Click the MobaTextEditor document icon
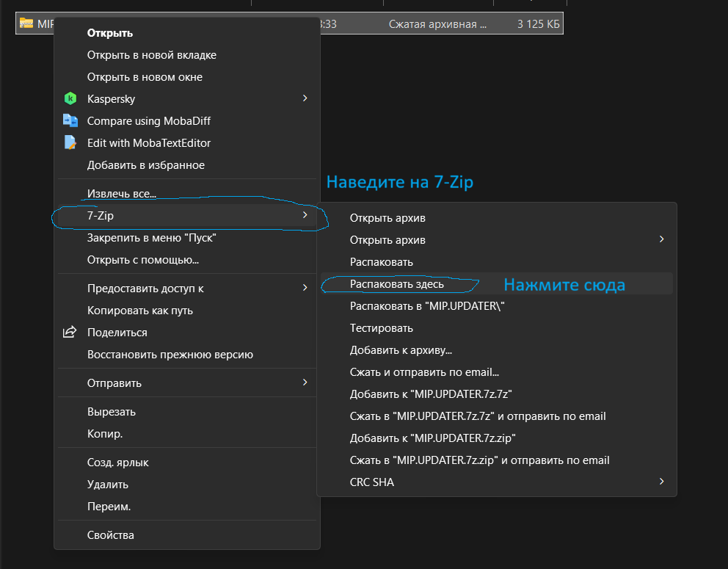728x569 pixels. (70, 142)
